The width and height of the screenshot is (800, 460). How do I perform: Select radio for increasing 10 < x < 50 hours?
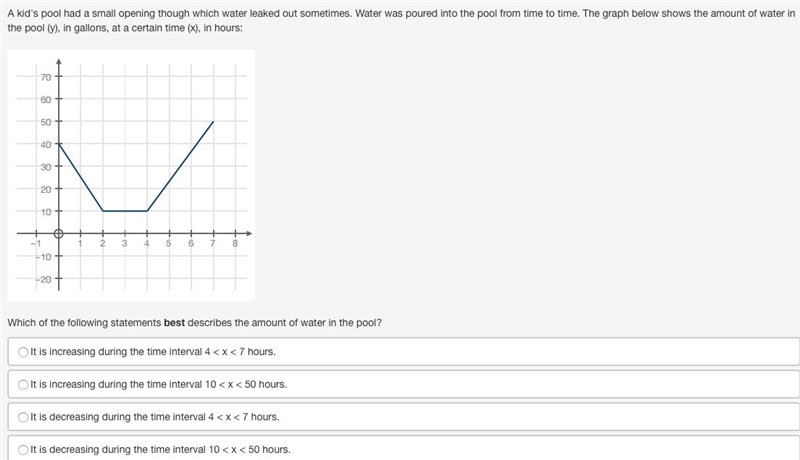tap(23, 385)
